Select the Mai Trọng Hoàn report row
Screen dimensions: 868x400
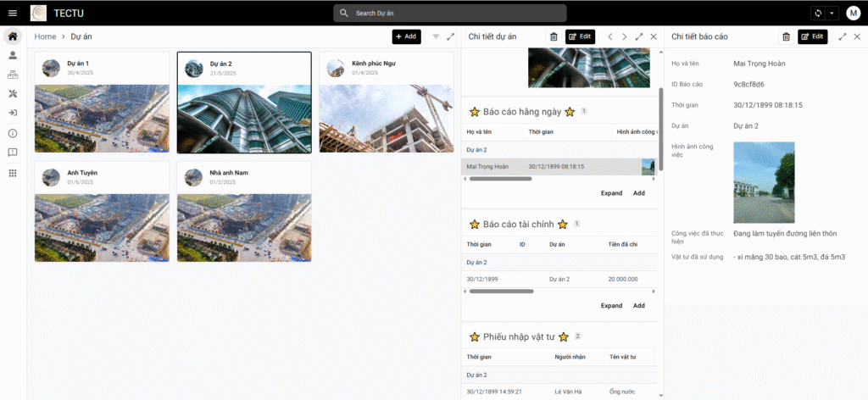559,167
